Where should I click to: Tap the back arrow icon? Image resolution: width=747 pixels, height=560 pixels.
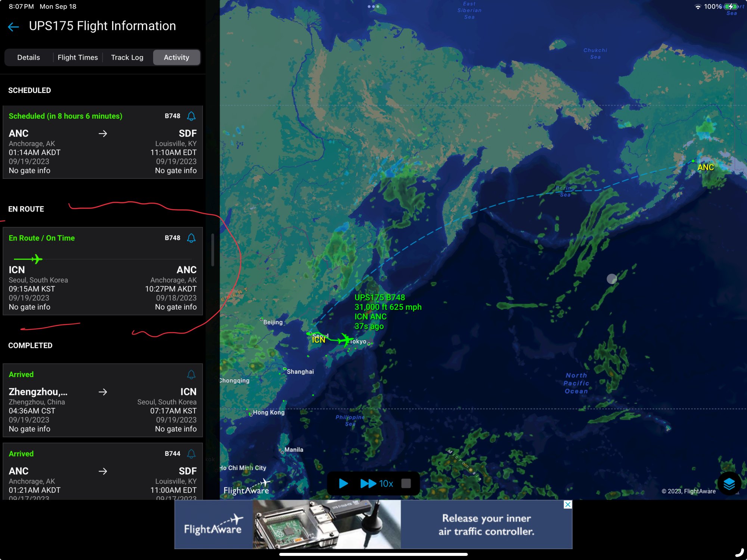[13, 27]
